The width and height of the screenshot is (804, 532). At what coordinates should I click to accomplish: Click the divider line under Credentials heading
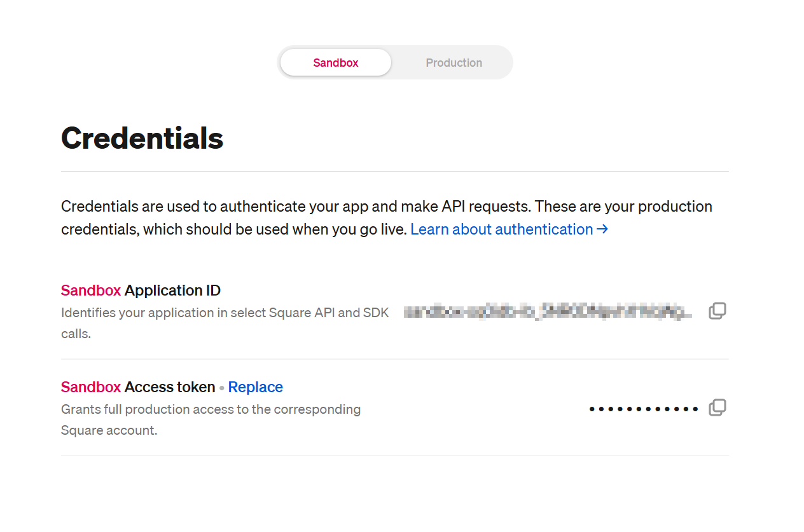(394, 171)
